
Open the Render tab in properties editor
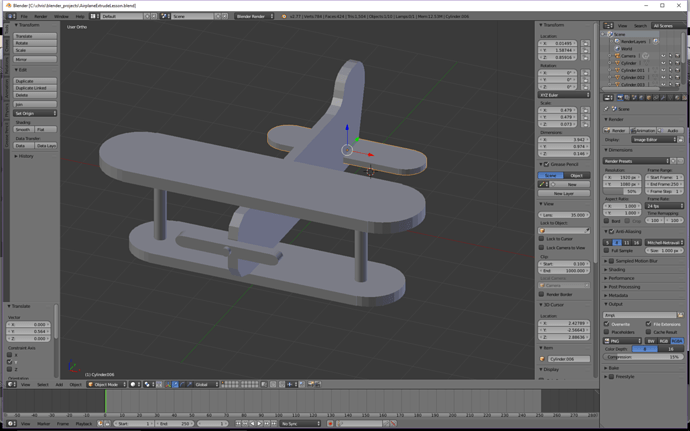(x=620, y=98)
